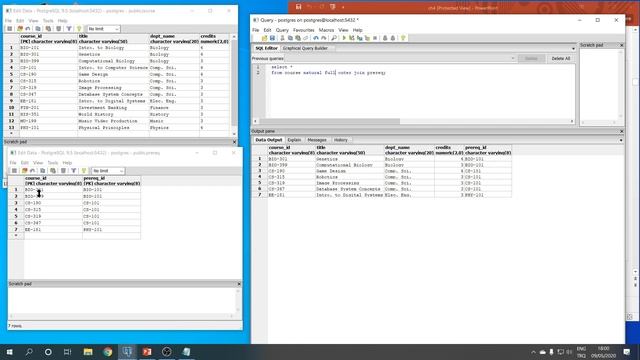Image resolution: width=640 pixels, height=360 pixels.
Task: Close Scratch pad in course window
Action: [234, 142]
